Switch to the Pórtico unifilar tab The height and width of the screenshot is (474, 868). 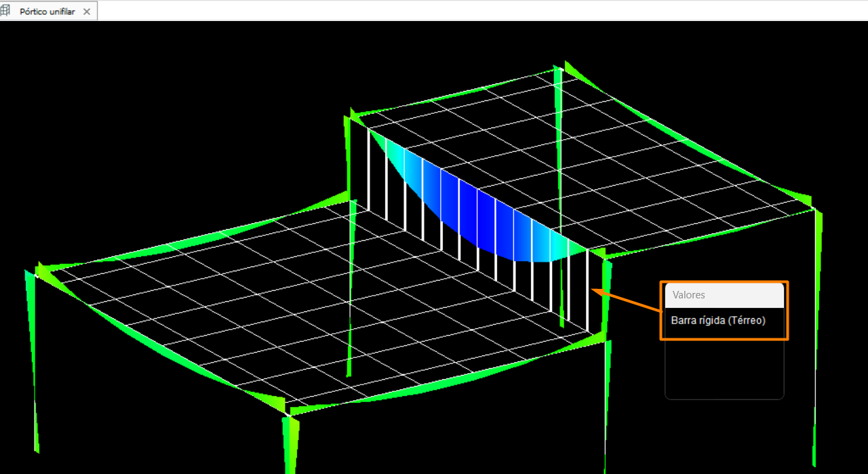click(47, 12)
